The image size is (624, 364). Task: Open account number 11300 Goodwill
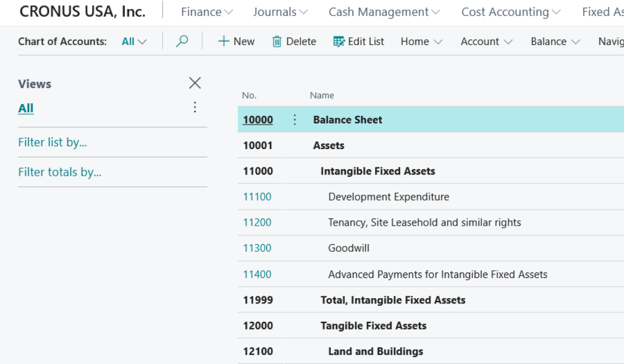(257, 248)
